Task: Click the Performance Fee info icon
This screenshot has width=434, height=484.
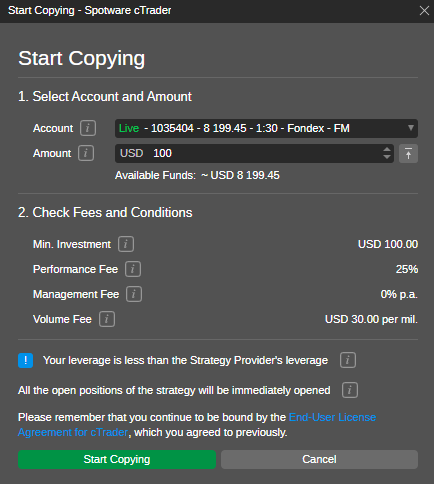Action: pos(133,269)
